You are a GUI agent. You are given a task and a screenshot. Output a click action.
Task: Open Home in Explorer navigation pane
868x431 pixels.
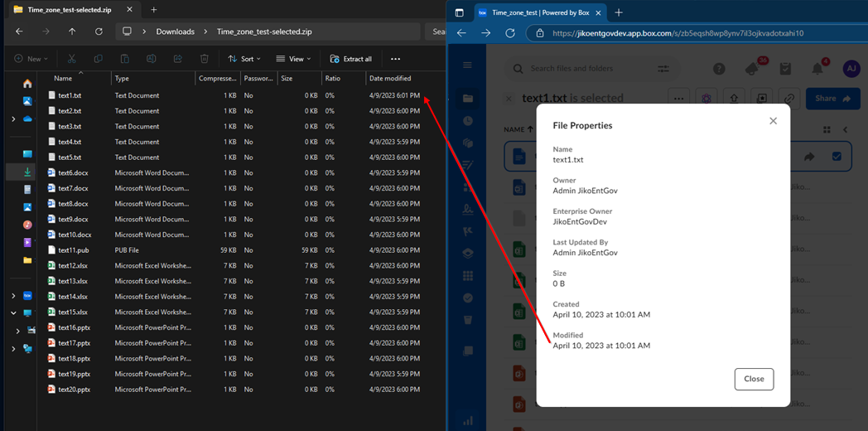point(27,84)
